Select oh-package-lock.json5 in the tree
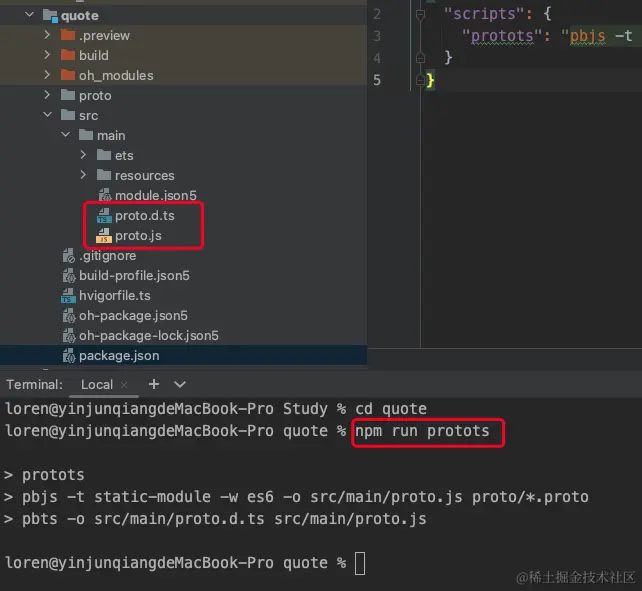 coord(149,336)
